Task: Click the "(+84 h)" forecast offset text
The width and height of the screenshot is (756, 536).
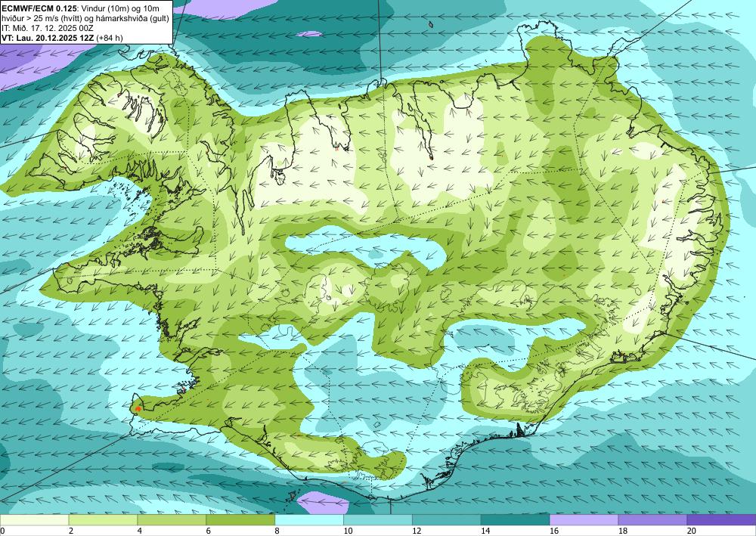Action: point(110,38)
